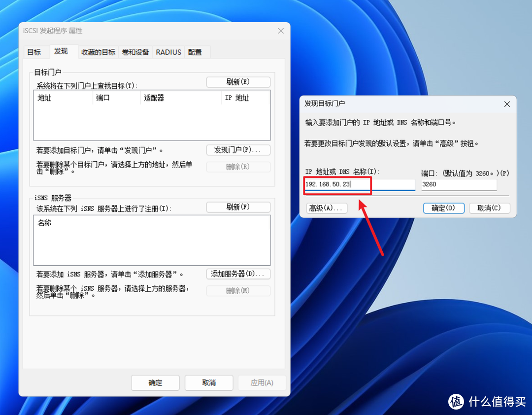532x415 pixels.
Task: Click the 端口 field showing 3260
Action: [458, 184]
